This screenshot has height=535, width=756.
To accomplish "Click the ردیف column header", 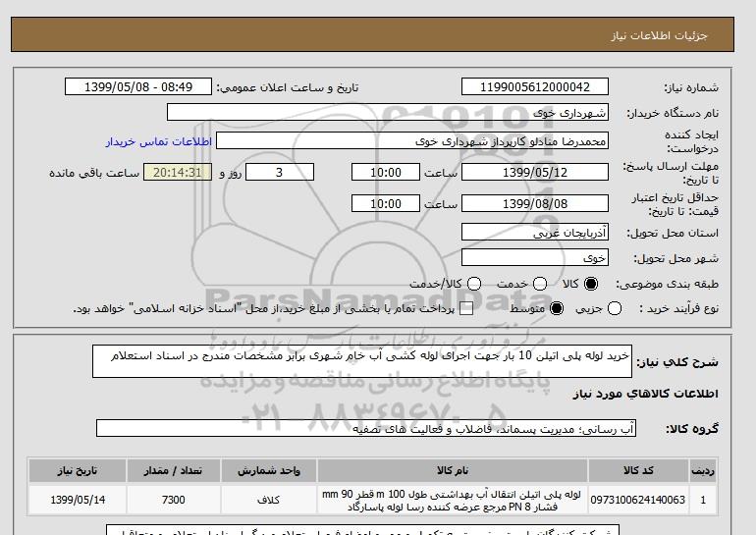I will pyautogui.click(x=703, y=470).
